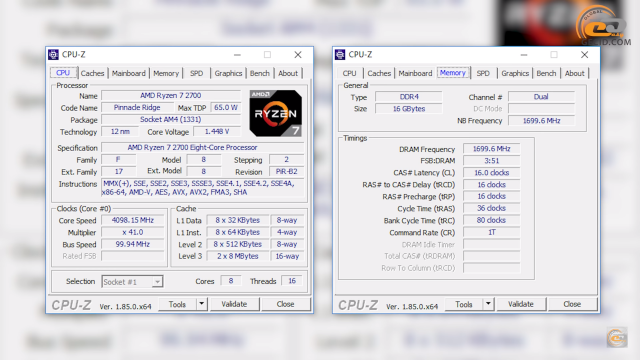Minimize the right CPU-Z window

pyautogui.click(x=524, y=55)
